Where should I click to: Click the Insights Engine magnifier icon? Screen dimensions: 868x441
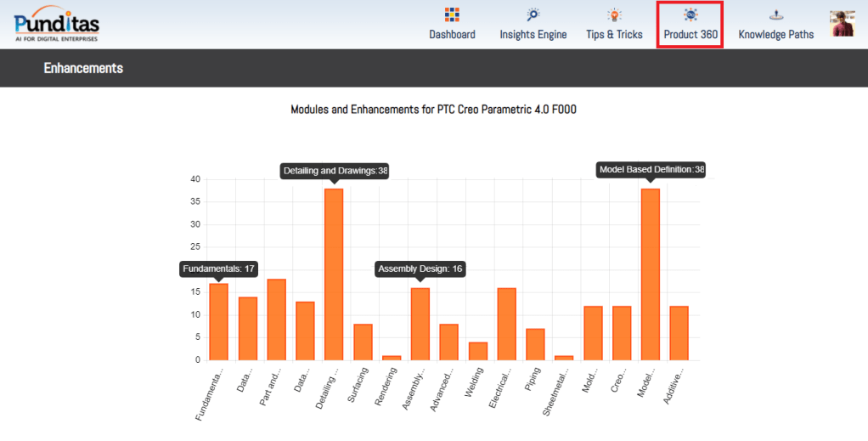click(533, 14)
